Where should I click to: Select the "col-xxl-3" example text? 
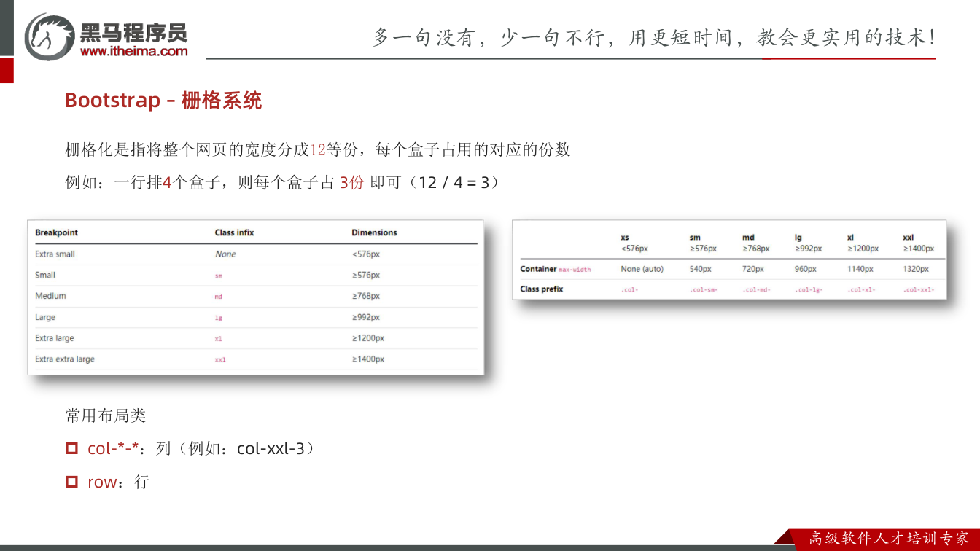coord(271,449)
